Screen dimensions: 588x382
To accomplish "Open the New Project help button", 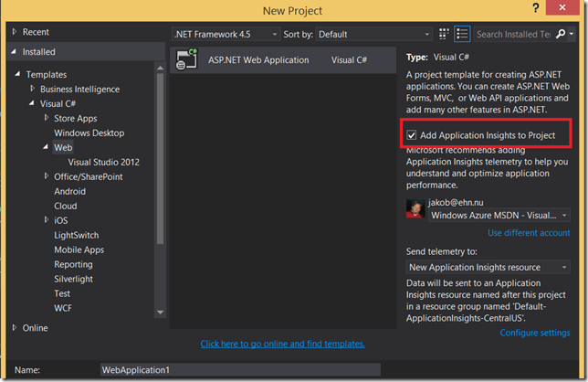I will click(x=535, y=7).
